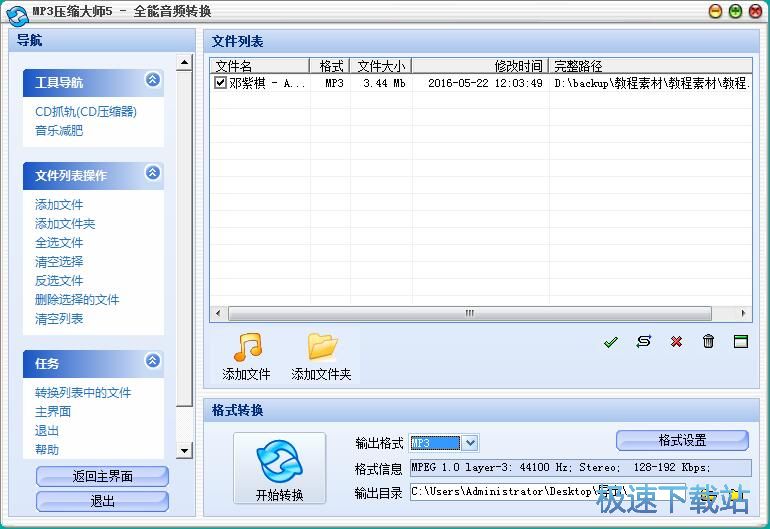Viewport: 770px width, 529px height.
Task: Click 添加文件 in the navigation list
Action: coord(59,204)
